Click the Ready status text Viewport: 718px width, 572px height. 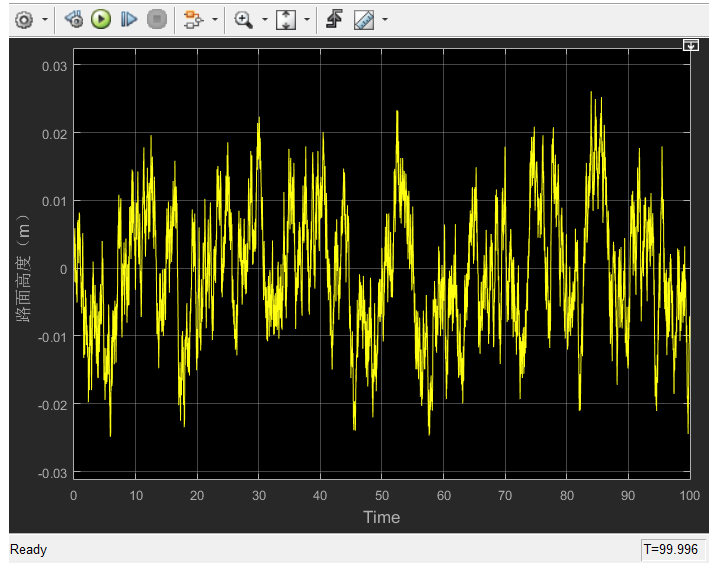pos(28,550)
